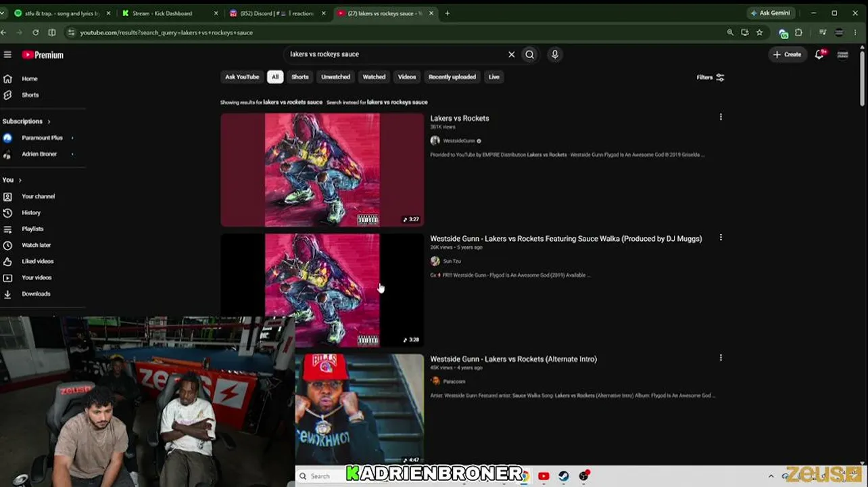Screen dimensions: 868x487
Task: Expand the Subscriptions section
Action: 26,122
